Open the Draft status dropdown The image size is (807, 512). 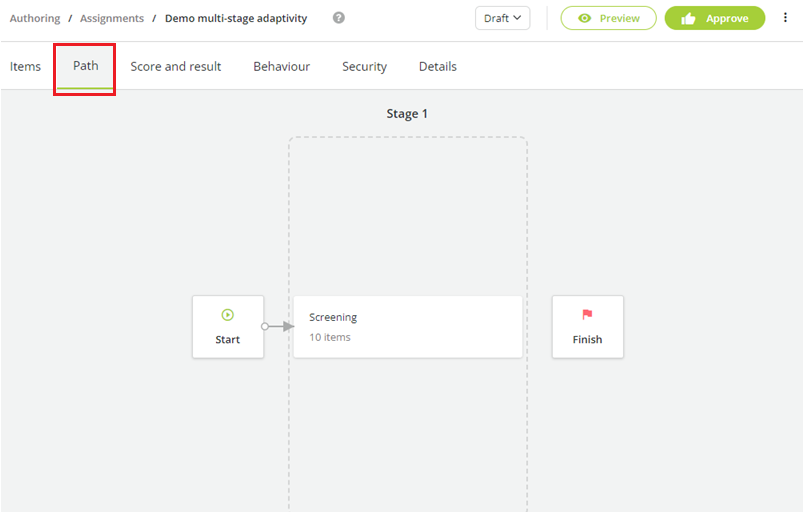(502, 18)
